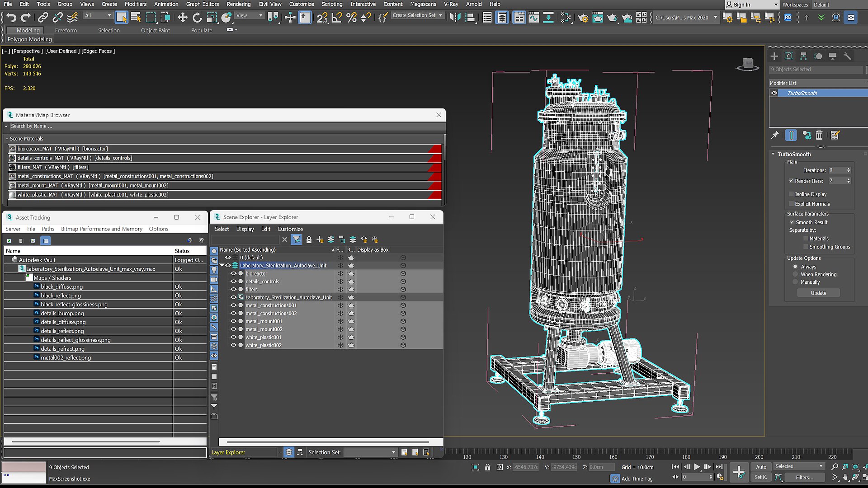Toggle Percent Snap in main toolbar

[x=351, y=17]
